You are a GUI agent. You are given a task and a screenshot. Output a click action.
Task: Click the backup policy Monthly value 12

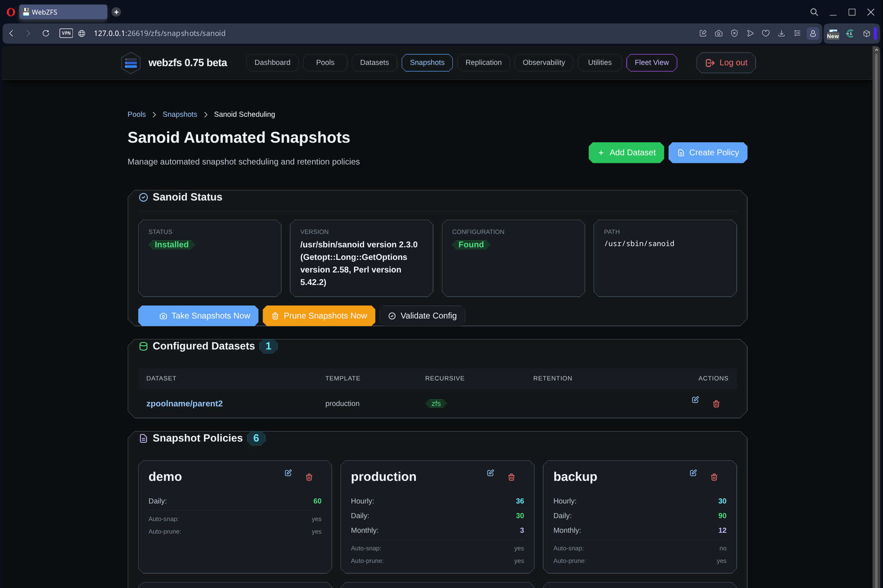[722, 531]
